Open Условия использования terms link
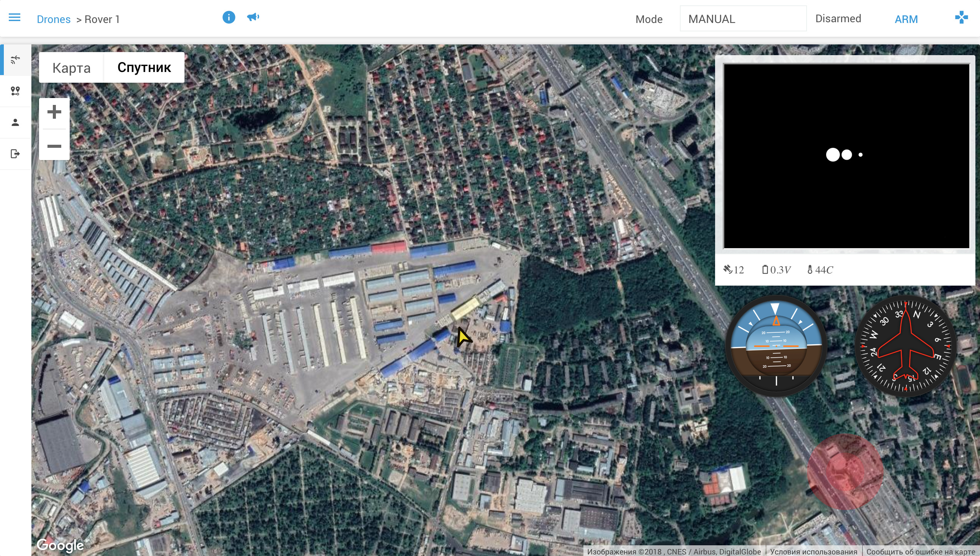The width and height of the screenshot is (980, 556). (x=814, y=551)
